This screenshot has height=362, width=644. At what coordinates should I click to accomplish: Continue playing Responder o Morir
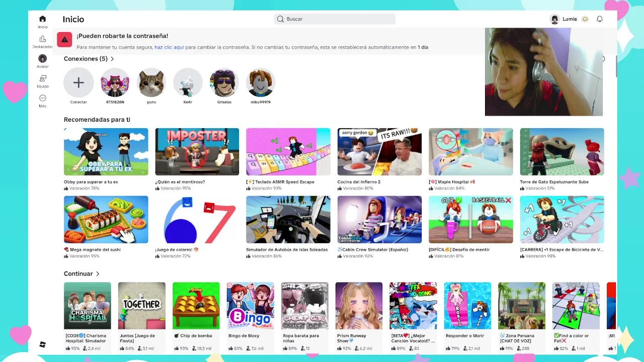click(467, 306)
